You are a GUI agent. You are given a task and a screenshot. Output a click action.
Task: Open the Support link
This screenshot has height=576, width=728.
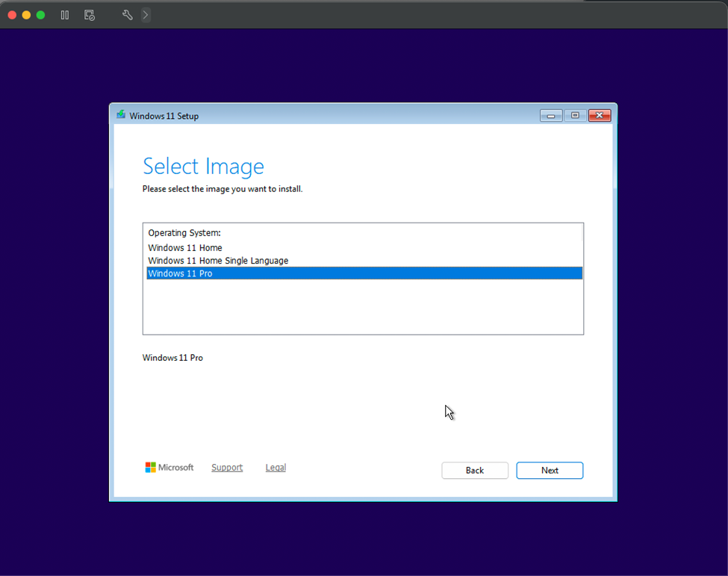pyautogui.click(x=227, y=468)
